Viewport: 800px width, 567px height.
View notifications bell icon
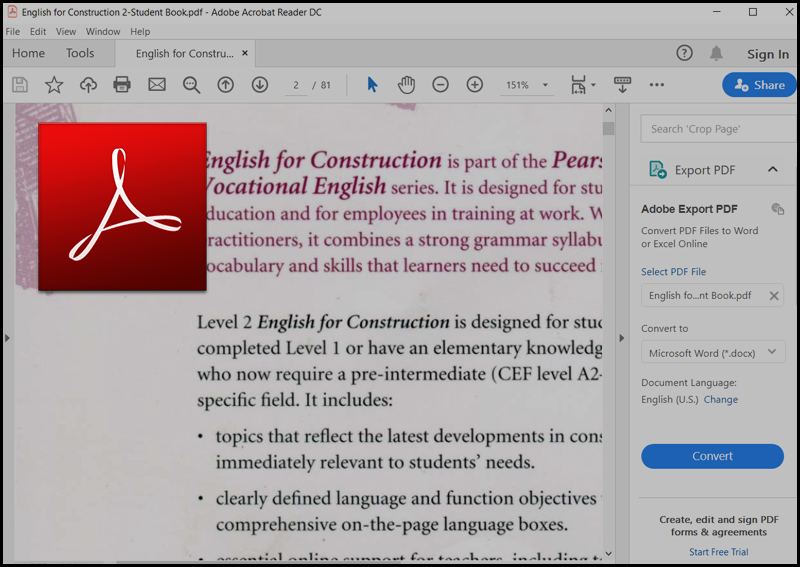[x=716, y=53]
